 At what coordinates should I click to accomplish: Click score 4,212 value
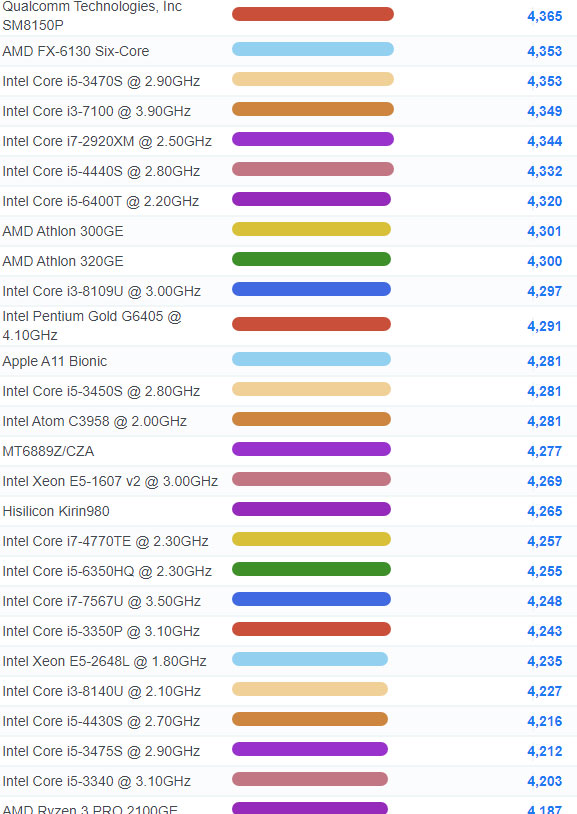545,751
